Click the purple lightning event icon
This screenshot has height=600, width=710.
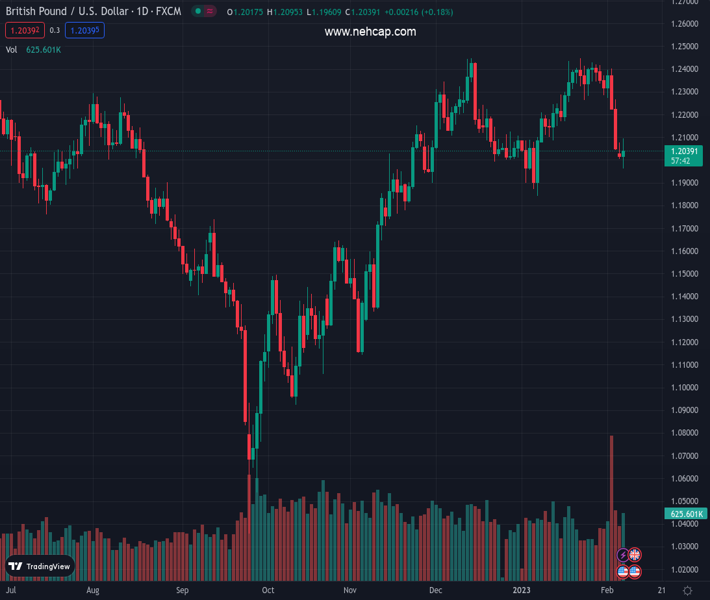(623, 555)
